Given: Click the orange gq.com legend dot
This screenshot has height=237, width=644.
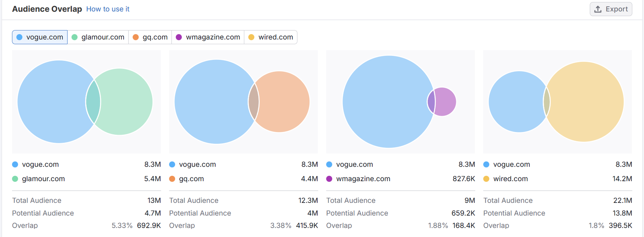Looking at the screenshot, I should tap(172, 179).
